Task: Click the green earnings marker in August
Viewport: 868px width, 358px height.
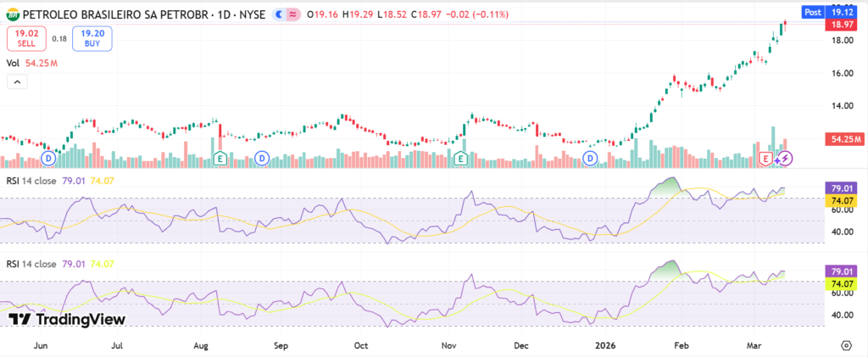Action: coord(220,159)
